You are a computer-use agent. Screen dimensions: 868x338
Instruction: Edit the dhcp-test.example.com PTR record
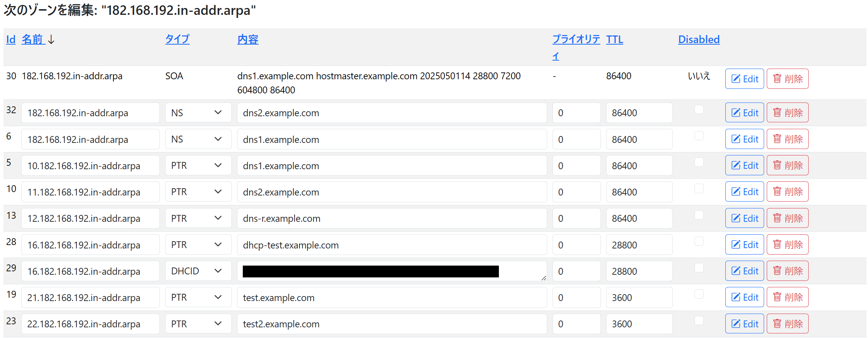click(744, 245)
